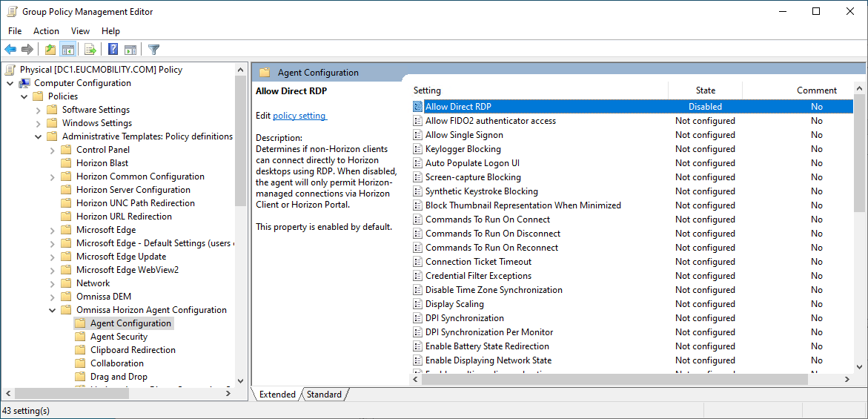Select the Agent Security folder in the tree
Image resolution: width=868 pixels, height=419 pixels.
coord(119,337)
